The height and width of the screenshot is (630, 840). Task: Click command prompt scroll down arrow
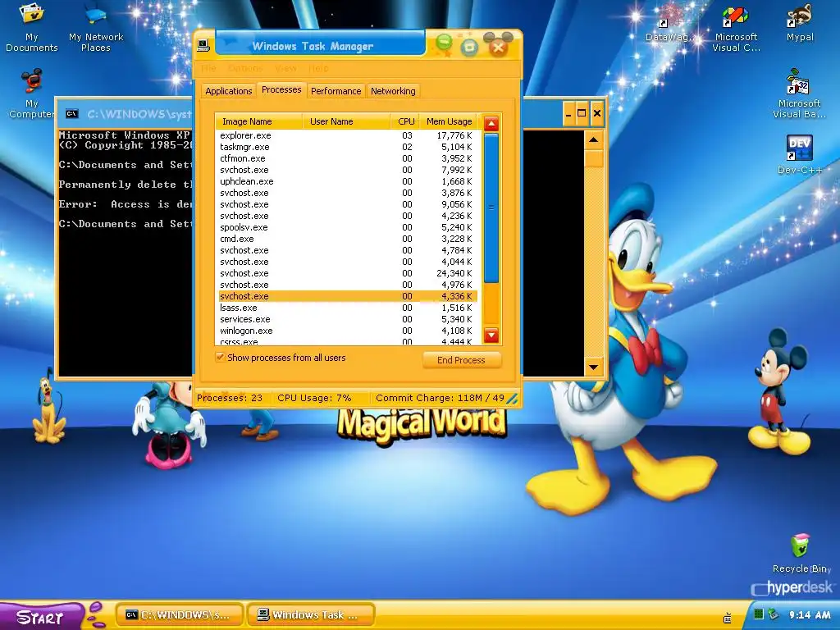pyautogui.click(x=593, y=367)
